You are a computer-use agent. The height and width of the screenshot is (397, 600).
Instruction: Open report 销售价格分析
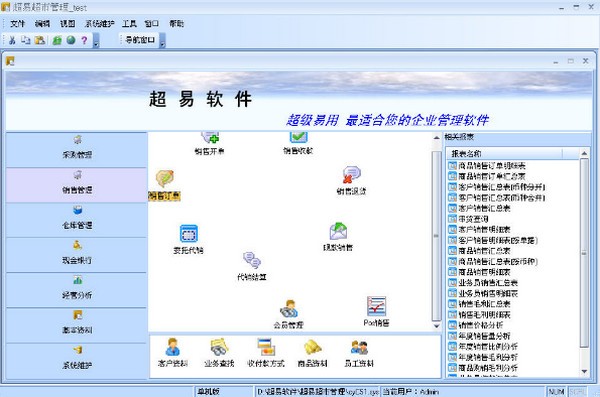[x=480, y=325]
